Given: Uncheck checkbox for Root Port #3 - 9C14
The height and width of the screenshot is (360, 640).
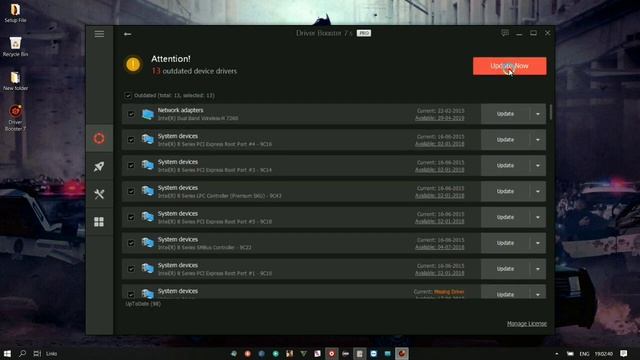Looking at the screenshot, I should coord(131,165).
